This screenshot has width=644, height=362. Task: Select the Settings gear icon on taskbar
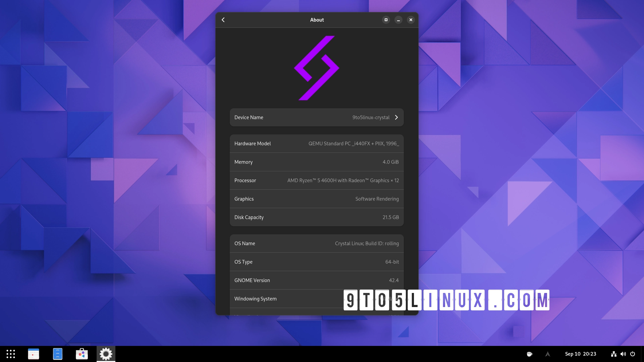coord(106,354)
